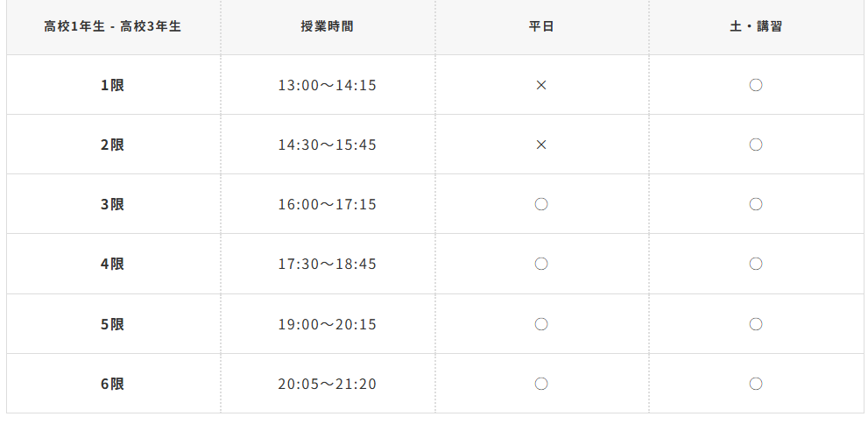Click the 授業時間 column header
The image size is (868, 431).
coord(328,26)
